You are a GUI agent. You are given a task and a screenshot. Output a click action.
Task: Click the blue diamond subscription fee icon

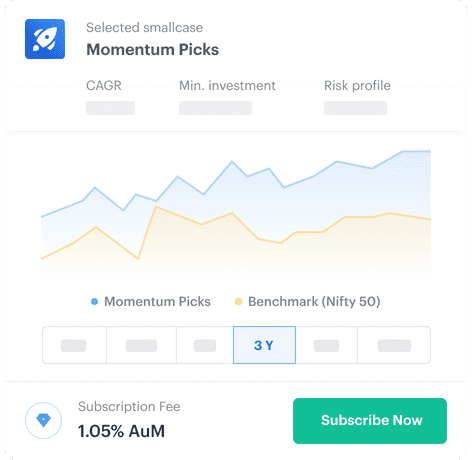(x=43, y=420)
